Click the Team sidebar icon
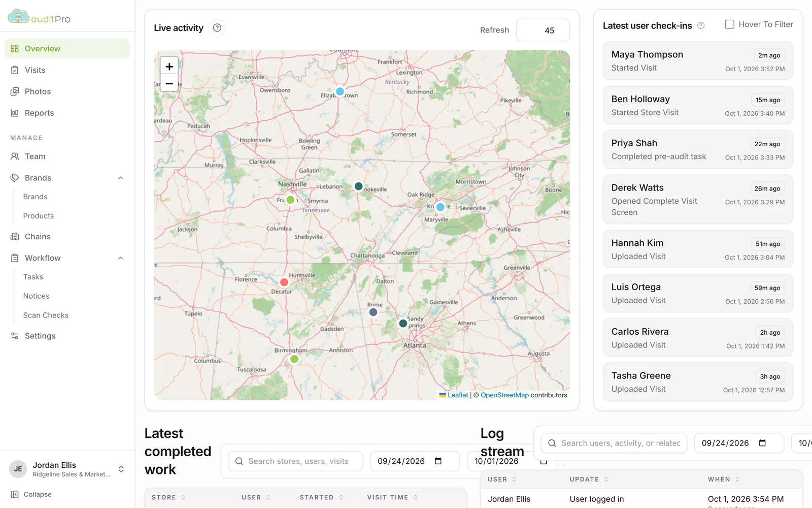Screen dimensions: 812x508 [x=15, y=156]
